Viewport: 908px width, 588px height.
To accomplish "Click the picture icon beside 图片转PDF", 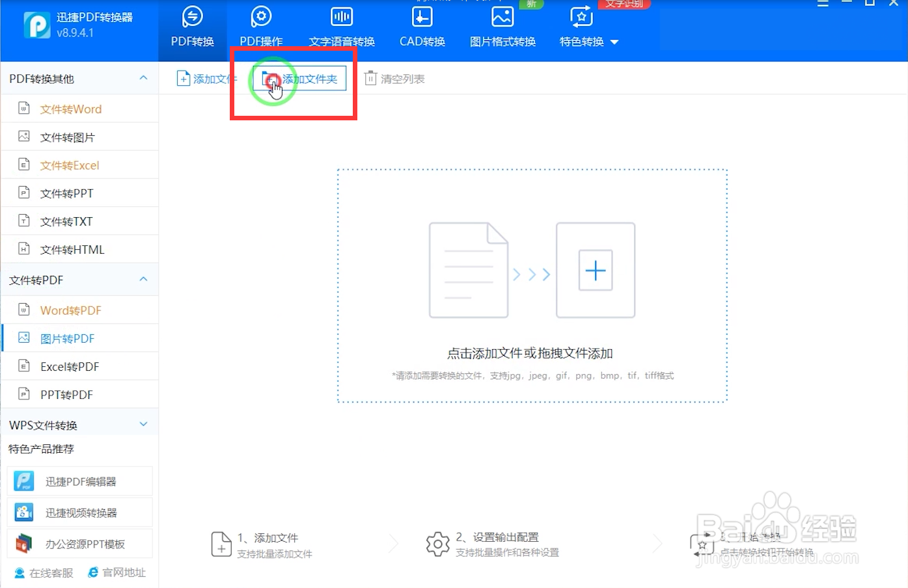I will pyautogui.click(x=24, y=337).
